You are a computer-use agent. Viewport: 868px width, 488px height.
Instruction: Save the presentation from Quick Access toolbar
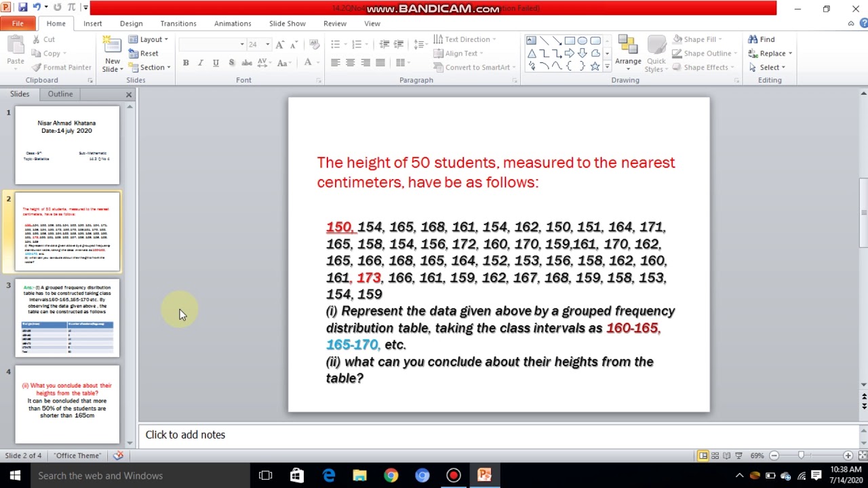[x=23, y=7]
